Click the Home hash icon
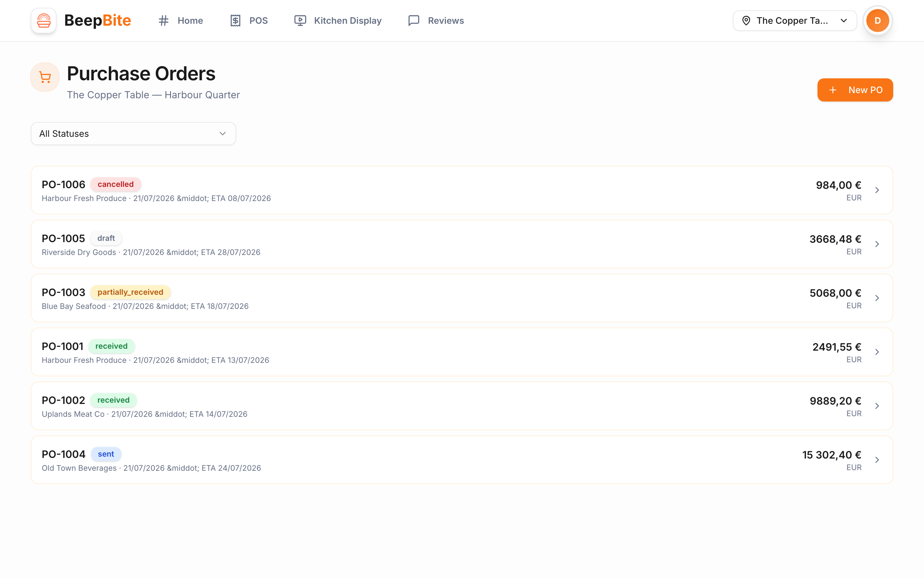924x578 pixels. [163, 21]
